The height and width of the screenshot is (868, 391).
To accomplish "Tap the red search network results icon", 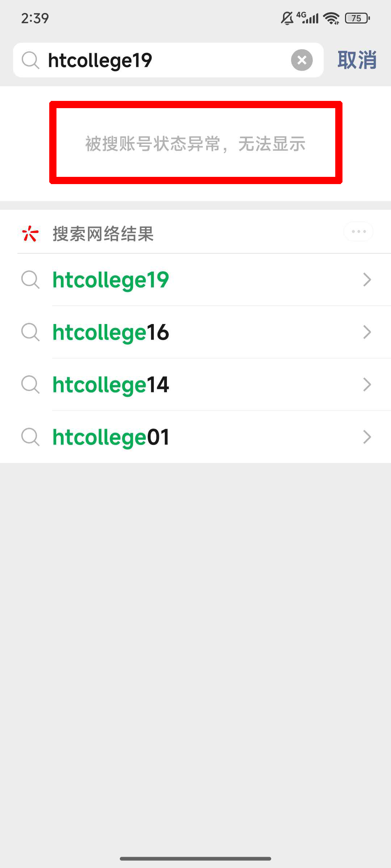I will (x=30, y=233).
